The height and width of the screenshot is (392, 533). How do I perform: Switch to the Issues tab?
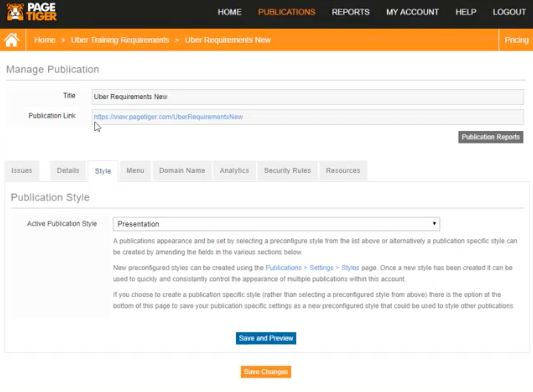tap(22, 171)
